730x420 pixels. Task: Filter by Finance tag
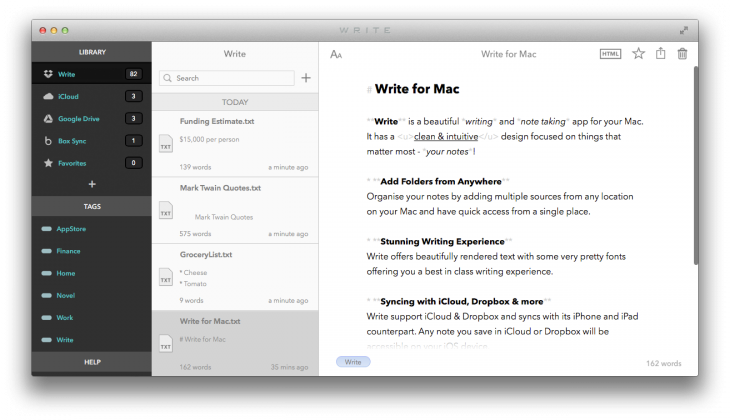(x=68, y=251)
